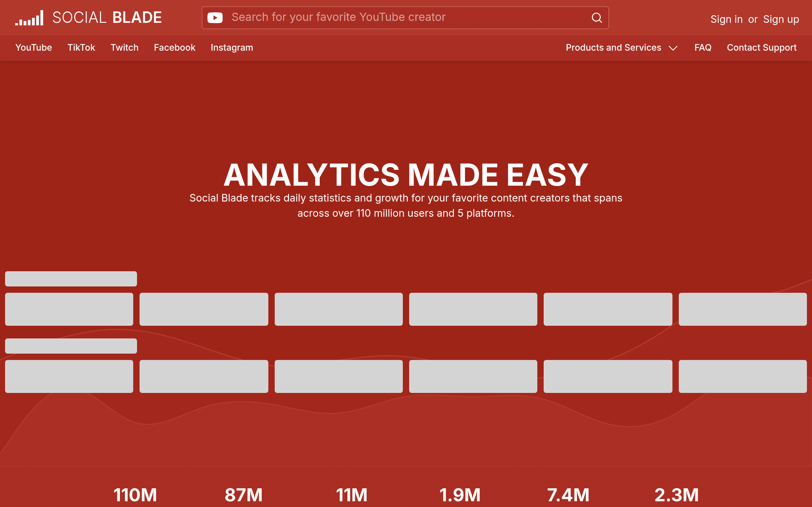Select the first placeholder card in top row
Viewport: 812px width, 507px height.
pyautogui.click(x=69, y=309)
